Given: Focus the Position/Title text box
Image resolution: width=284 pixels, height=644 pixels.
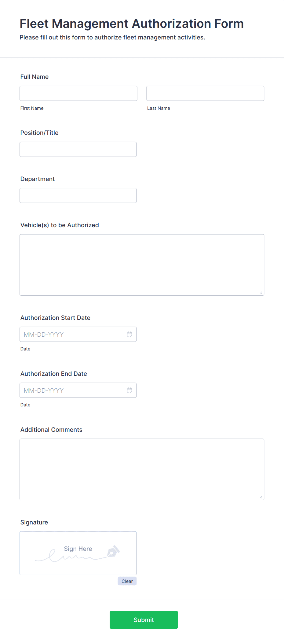Looking at the screenshot, I should [x=78, y=149].
